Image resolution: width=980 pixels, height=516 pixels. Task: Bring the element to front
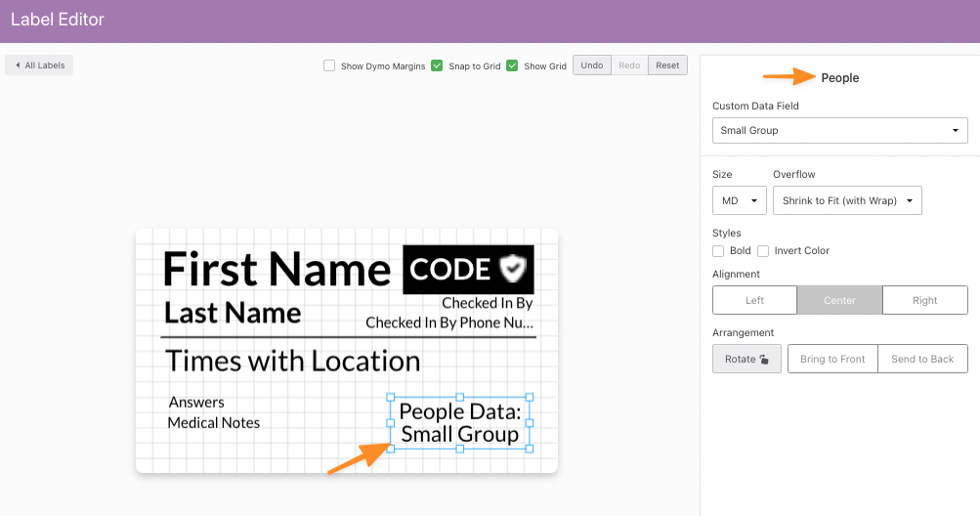coord(832,359)
